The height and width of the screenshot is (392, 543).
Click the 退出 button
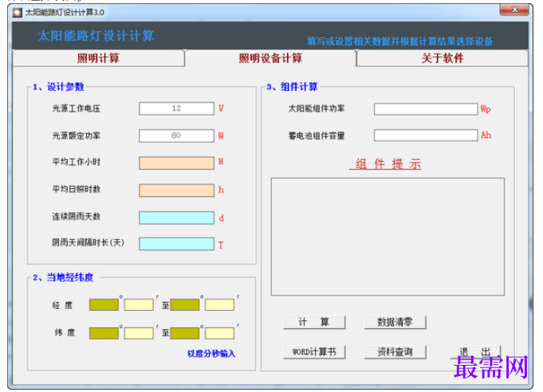pyautogui.click(x=475, y=352)
